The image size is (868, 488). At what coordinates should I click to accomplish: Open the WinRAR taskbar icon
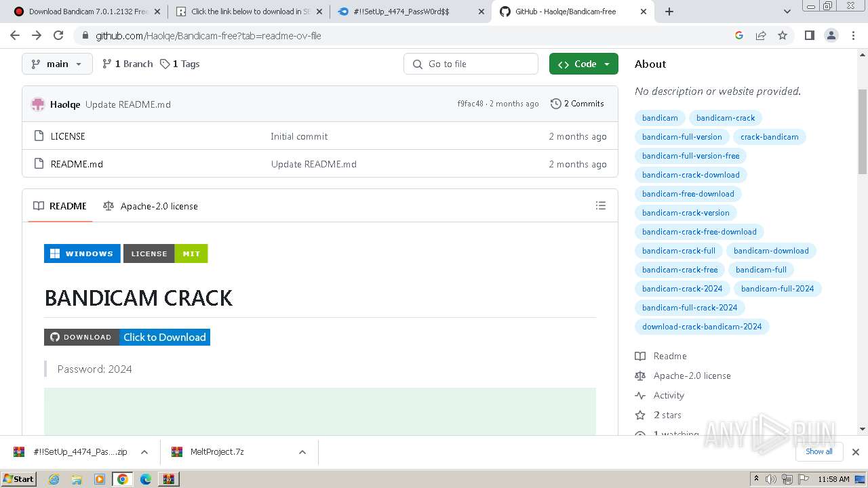tap(169, 479)
